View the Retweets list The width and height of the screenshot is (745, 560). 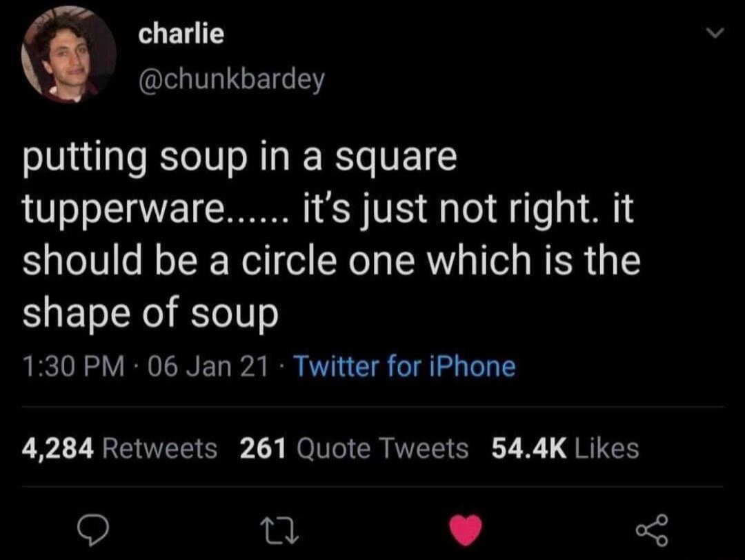tap(159, 448)
